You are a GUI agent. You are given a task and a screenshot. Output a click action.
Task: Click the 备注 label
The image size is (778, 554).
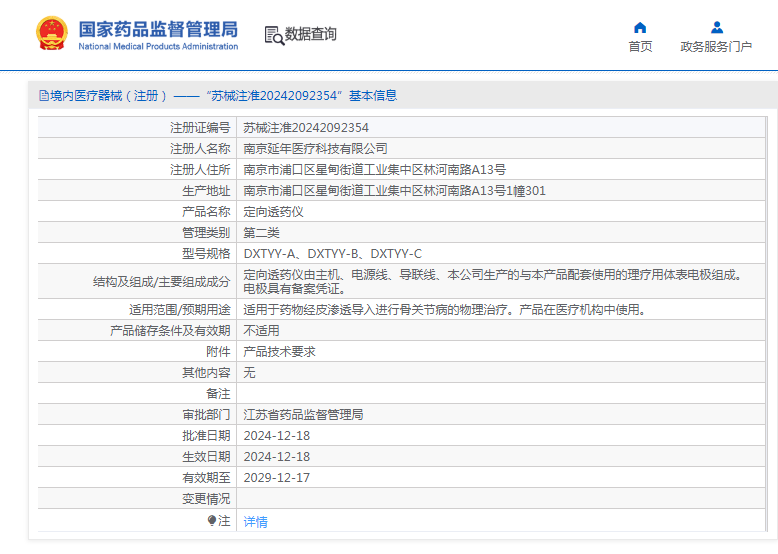[x=218, y=394]
